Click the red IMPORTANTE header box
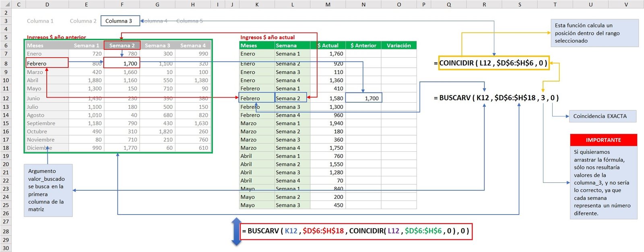The image size is (644, 252). point(603,140)
